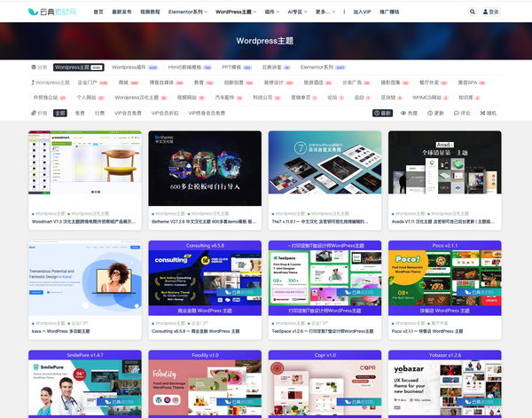This screenshot has height=418, width=532.
Task: Expand the AI专区 navigation dropdown
Action: pos(297,12)
